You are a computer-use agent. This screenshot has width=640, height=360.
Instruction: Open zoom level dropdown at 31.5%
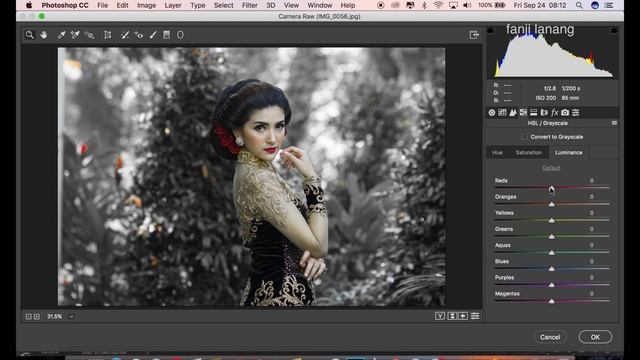tap(71, 316)
